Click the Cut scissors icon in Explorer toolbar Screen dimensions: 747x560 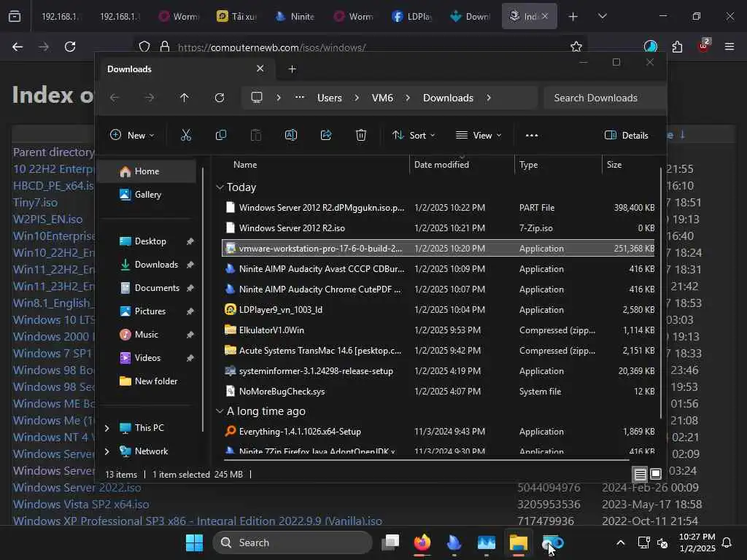click(186, 135)
